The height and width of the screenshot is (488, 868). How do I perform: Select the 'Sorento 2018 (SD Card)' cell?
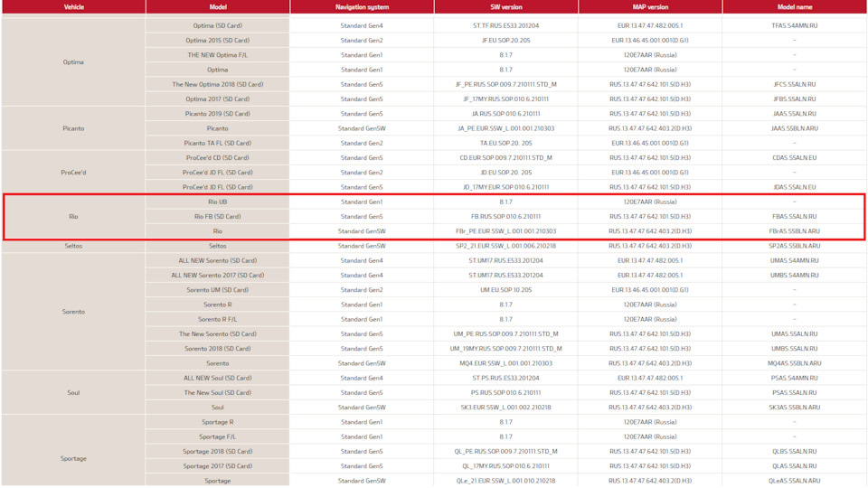(218, 349)
